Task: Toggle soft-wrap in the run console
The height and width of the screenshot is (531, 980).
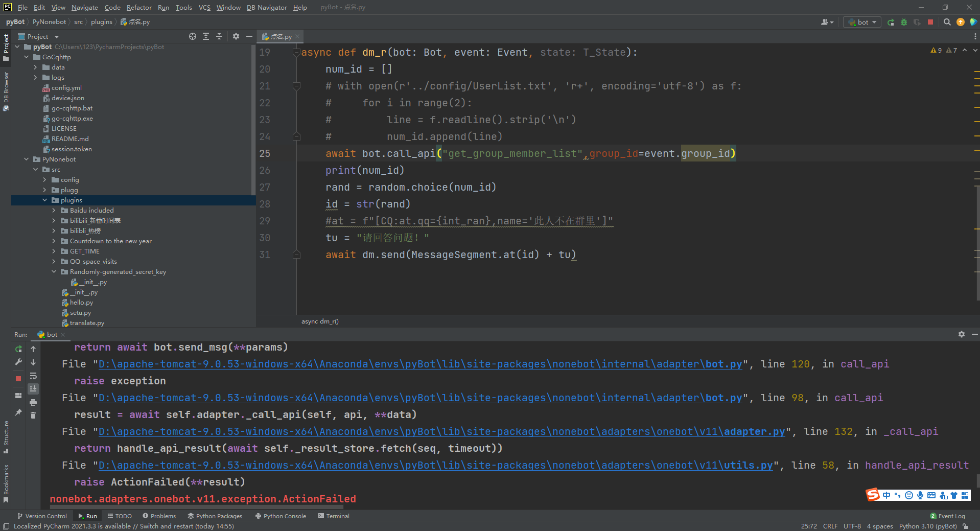Action: 33,376
